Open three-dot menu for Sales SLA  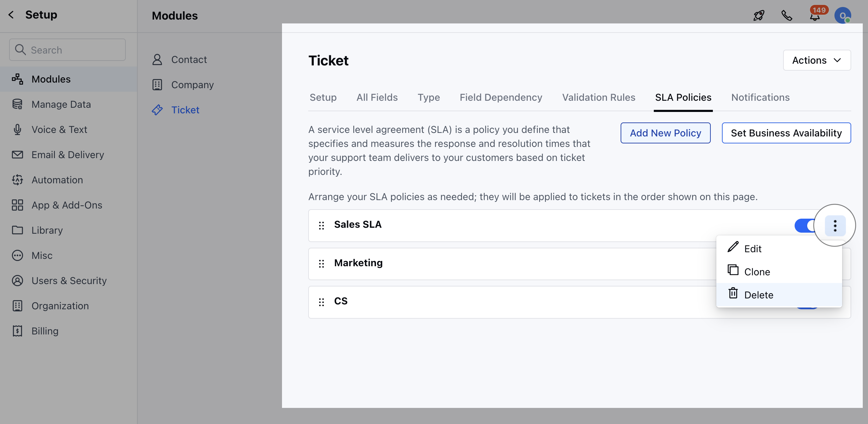click(835, 226)
